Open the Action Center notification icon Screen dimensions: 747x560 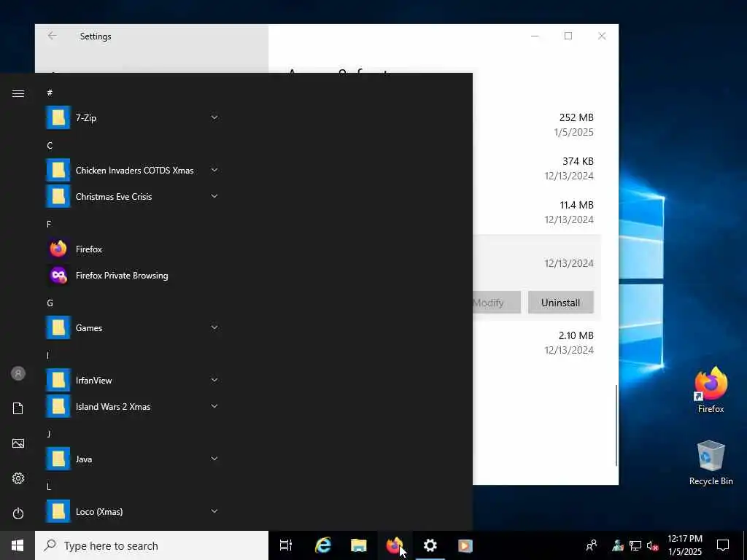click(x=723, y=545)
